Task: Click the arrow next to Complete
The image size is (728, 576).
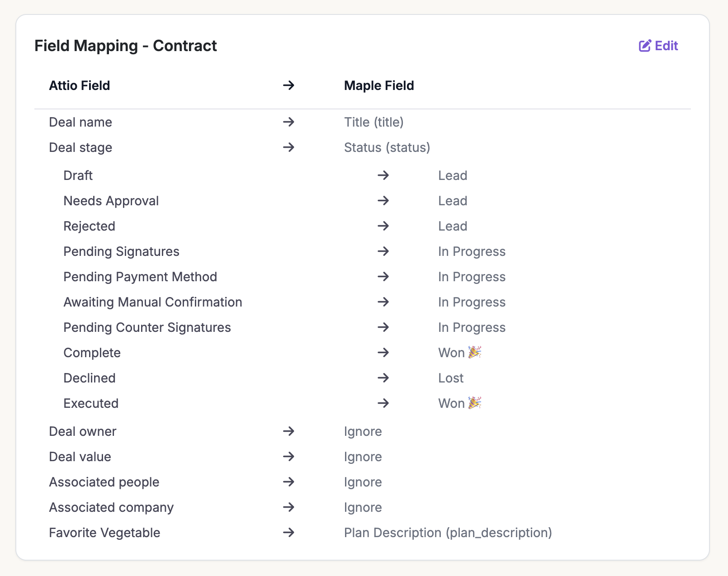Action: [x=383, y=353]
